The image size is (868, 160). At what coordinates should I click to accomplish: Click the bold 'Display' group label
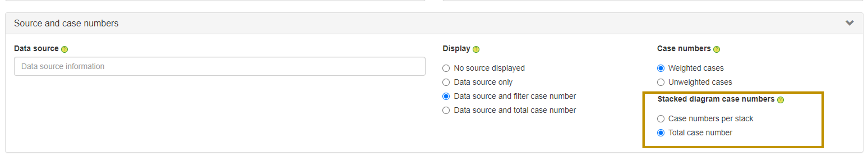point(456,49)
